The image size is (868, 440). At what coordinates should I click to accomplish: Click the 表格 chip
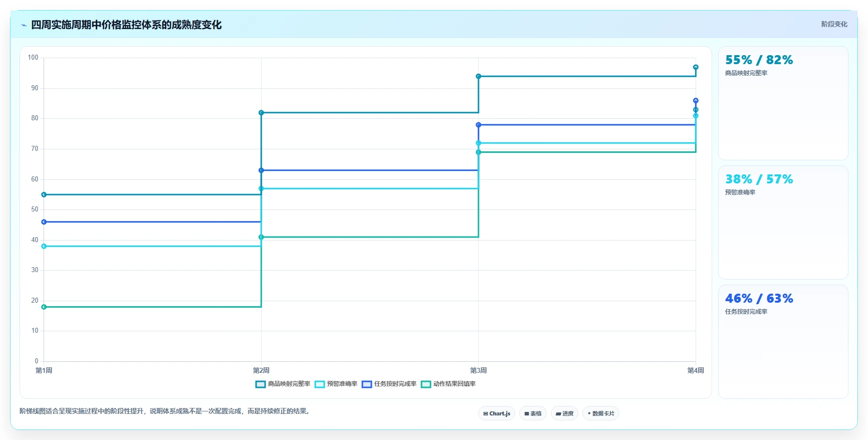(x=533, y=413)
